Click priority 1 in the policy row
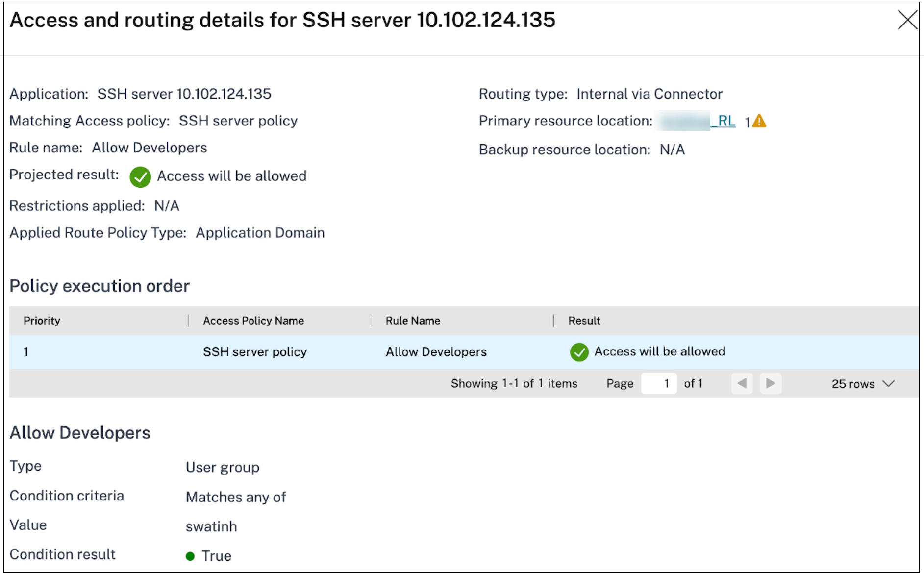 pyautogui.click(x=26, y=352)
